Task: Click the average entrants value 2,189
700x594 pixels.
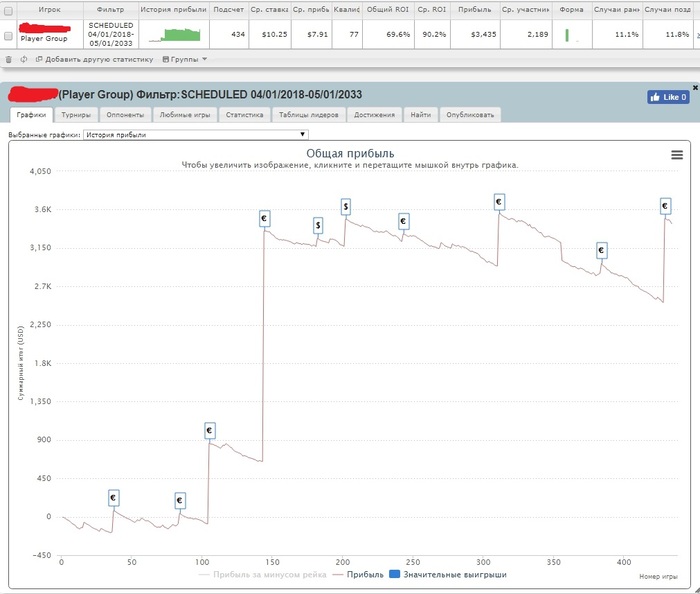Action: (x=538, y=34)
